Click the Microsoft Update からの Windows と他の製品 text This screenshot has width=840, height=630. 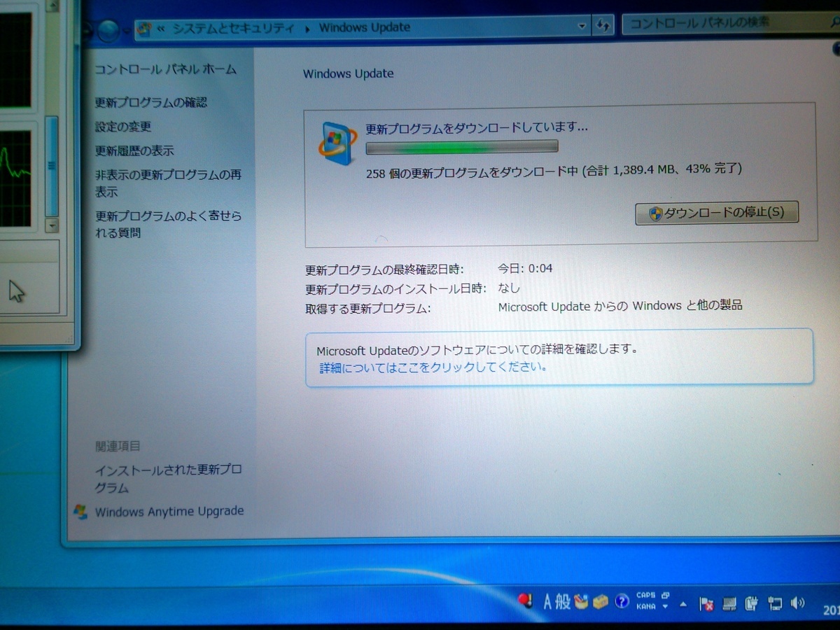(x=619, y=306)
